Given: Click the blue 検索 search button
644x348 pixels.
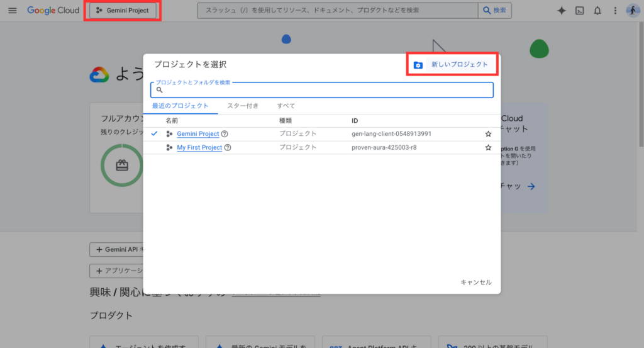Looking at the screenshot, I should tap(494, 10).
